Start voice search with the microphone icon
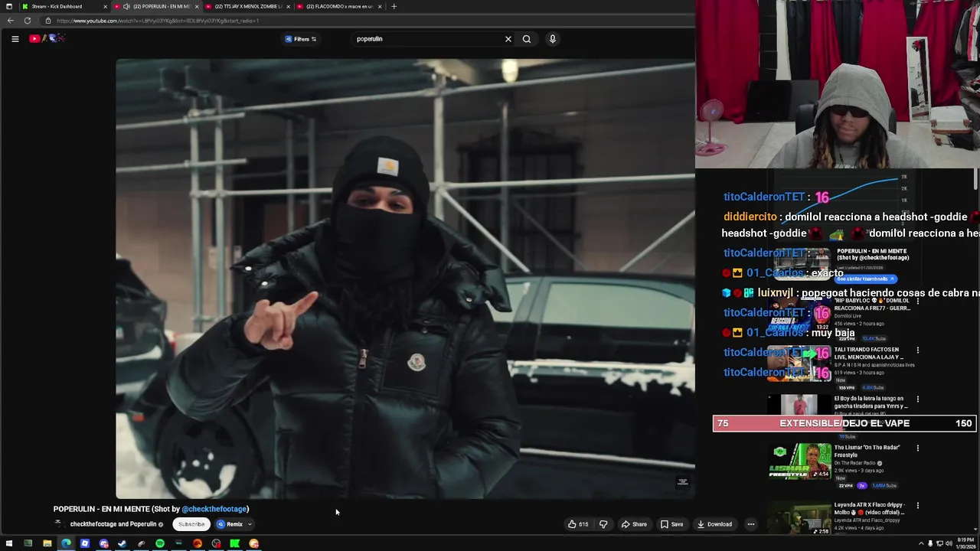Viewport: 980px width, 551px height. pyautogui.click(x=552, y=39)
